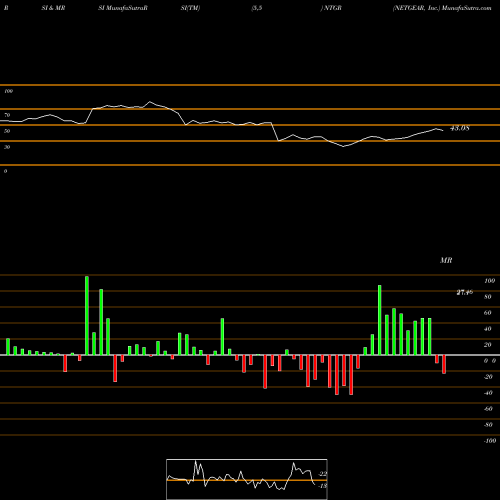Viewport: 500px width, 500px height.
Task: Click the 'SI(TM)' header label
Action: (x=190, y=8)
